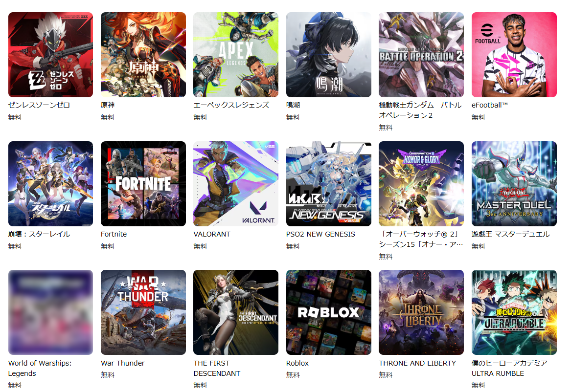The image size is (571, 392).
Task: Open the Honkai Star Rail cover
Action: tap(50, 184)
